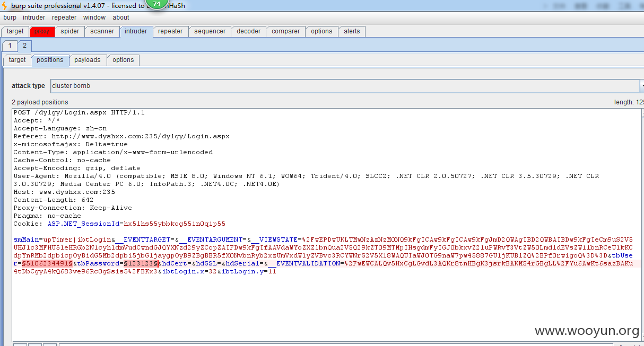The width and height of the screenshot is (644, 346).
Task: Open the window menu
Action: pos(94,17)
